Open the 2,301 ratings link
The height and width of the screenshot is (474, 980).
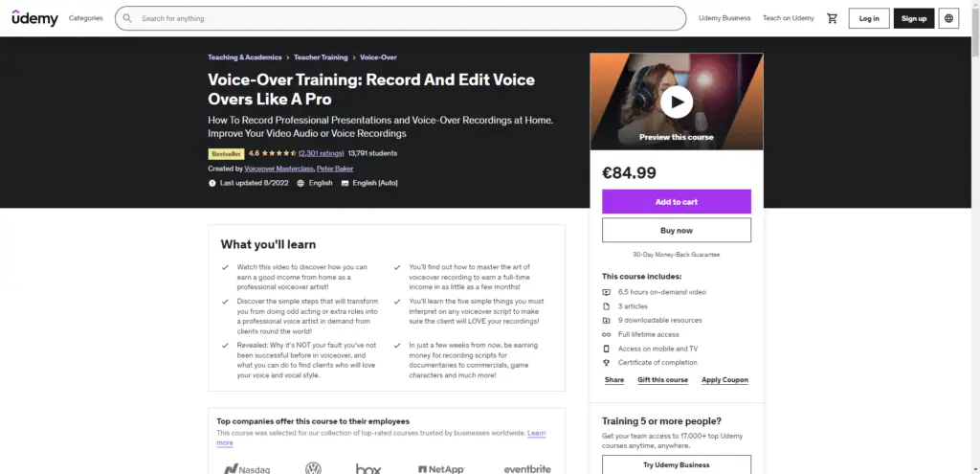(322, 153)
